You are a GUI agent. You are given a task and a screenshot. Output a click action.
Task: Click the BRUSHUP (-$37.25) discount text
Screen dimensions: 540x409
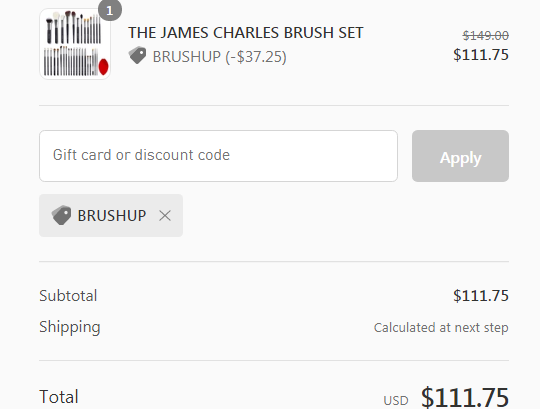click(219, 57)
